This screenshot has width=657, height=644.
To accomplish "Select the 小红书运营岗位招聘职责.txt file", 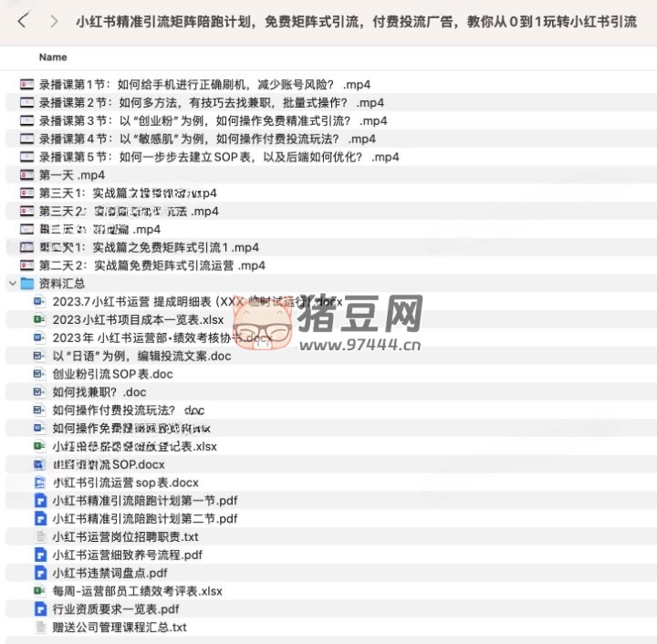I will coord(125,536).
